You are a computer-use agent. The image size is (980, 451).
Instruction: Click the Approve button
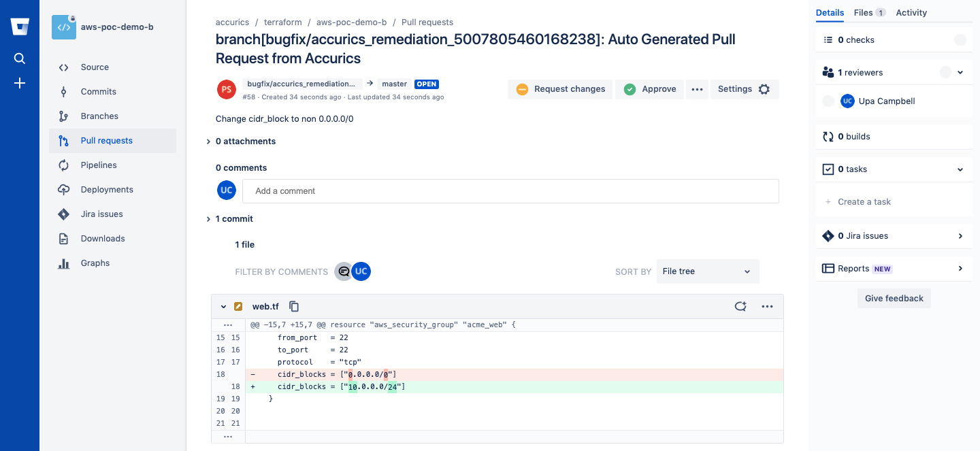(x=650, y=89)
